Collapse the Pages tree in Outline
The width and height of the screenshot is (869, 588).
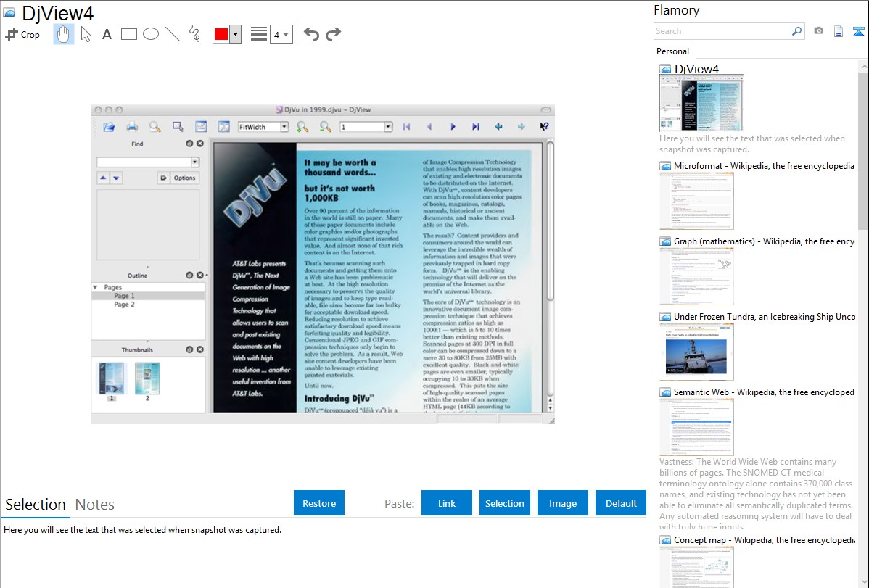(95, 287)
